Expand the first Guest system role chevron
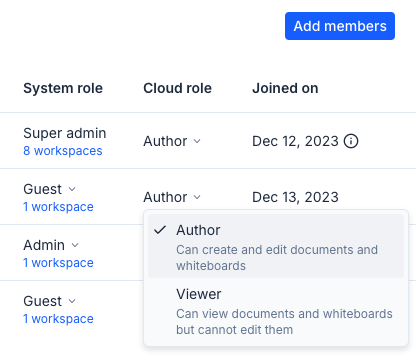This screenshot has width=416, height=361. point(72,189)
